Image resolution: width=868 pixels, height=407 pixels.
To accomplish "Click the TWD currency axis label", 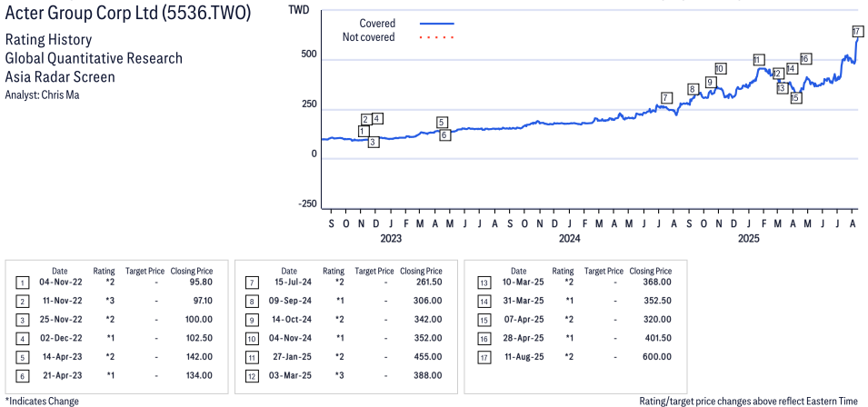I will (x=298, y=9).
